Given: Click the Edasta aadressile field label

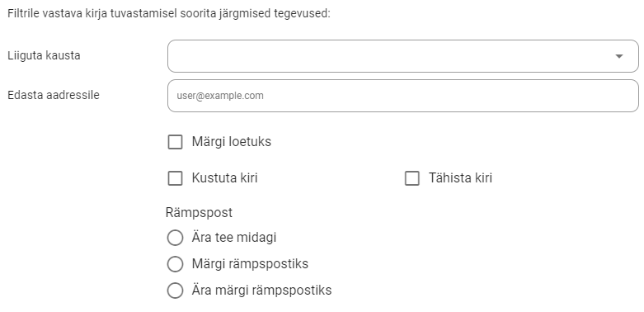Looking at the screenshot, I should pyautogui.click(x=54, y=95).
